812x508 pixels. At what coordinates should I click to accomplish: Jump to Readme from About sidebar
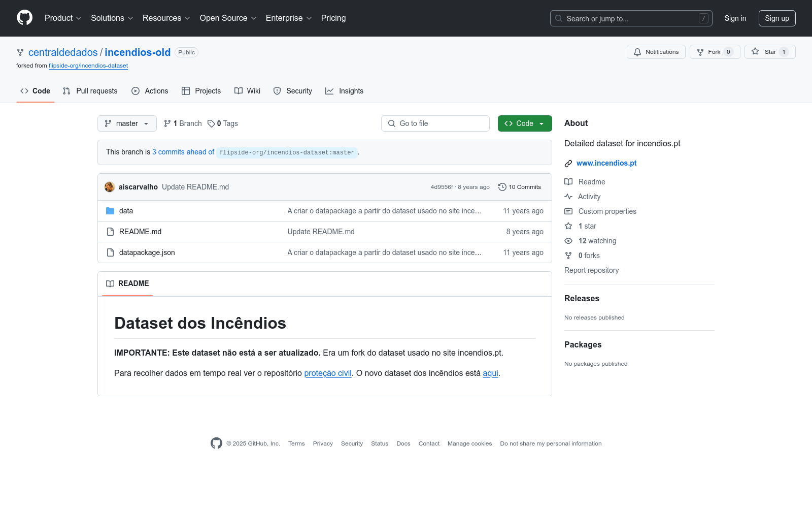585,182
